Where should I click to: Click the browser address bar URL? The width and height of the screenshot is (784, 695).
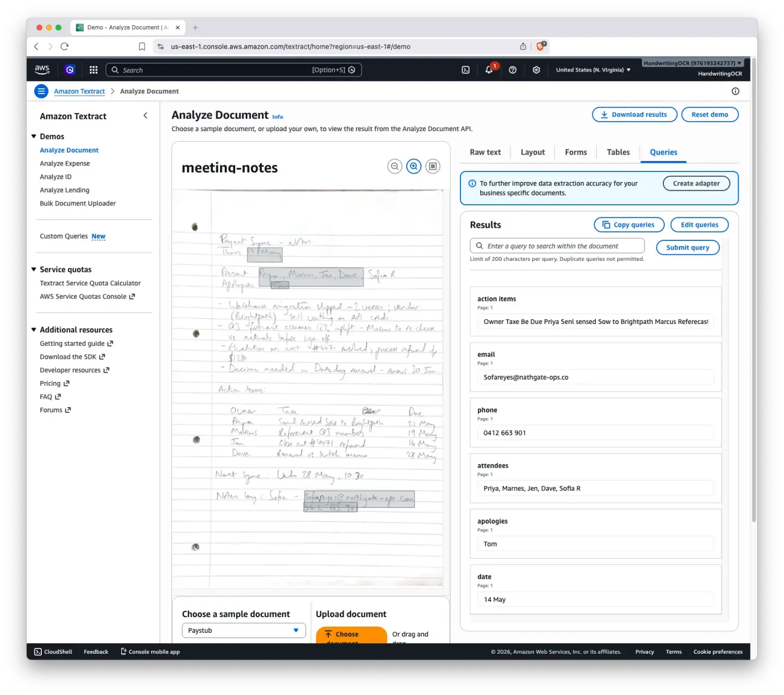tap(291, 47)
